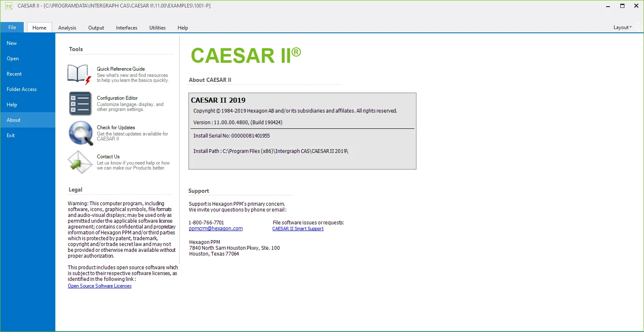This screenshot has width=644, height=332.
Task: Click the CAESAR II app icon in title bar
Action: [x=8, y=6]
